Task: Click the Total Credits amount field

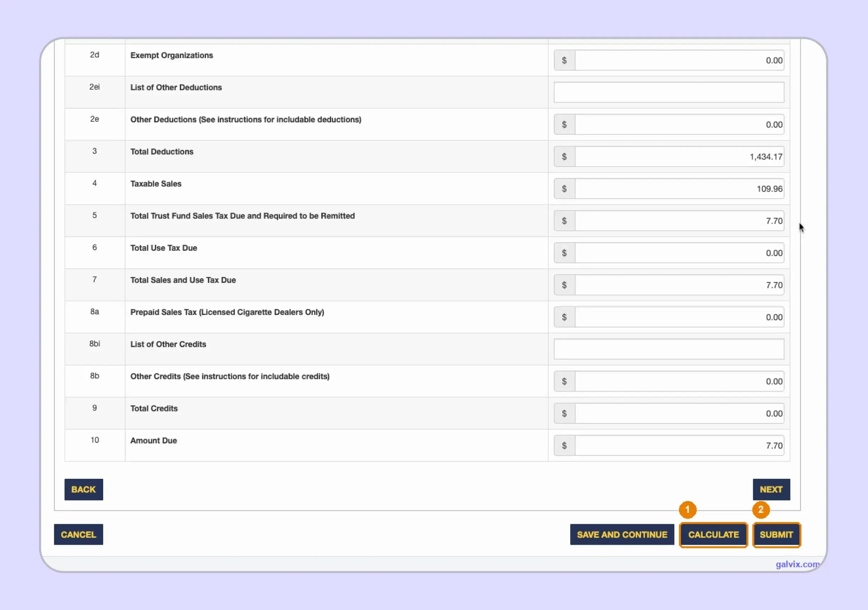Action: pyautogui.click(x=679, y=414)
